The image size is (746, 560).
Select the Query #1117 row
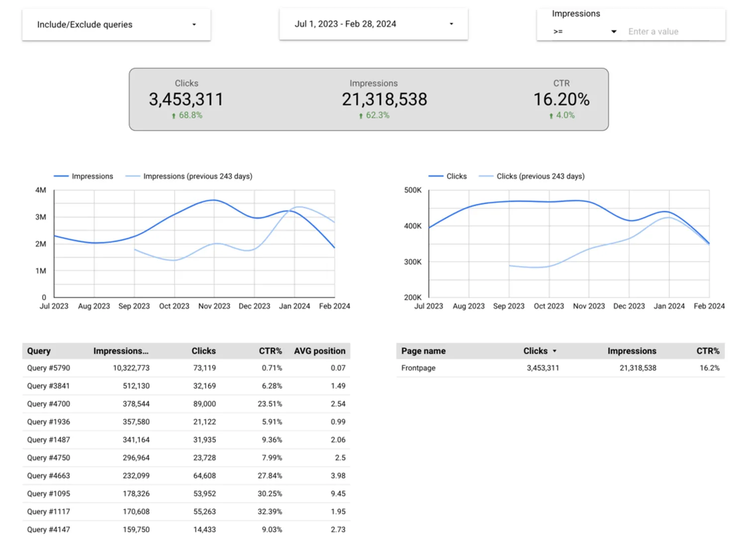pos(186,511)
